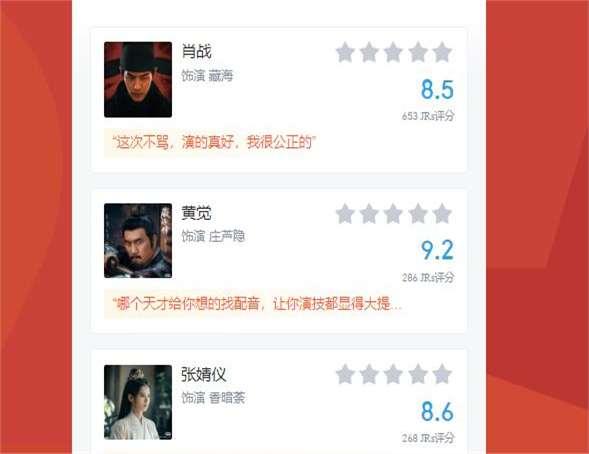Rate 肖战 with the first star

point(345,52)
